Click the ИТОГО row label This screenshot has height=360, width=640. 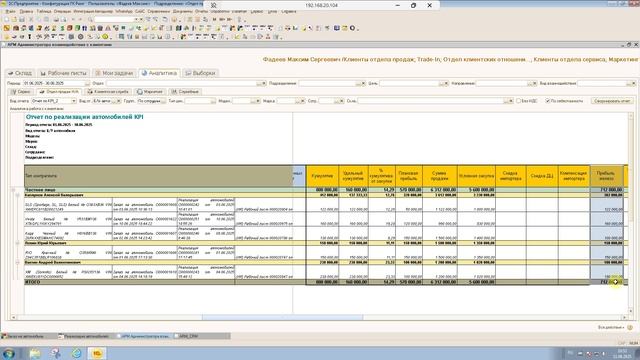pyautogui.click(x=33, y=282)
